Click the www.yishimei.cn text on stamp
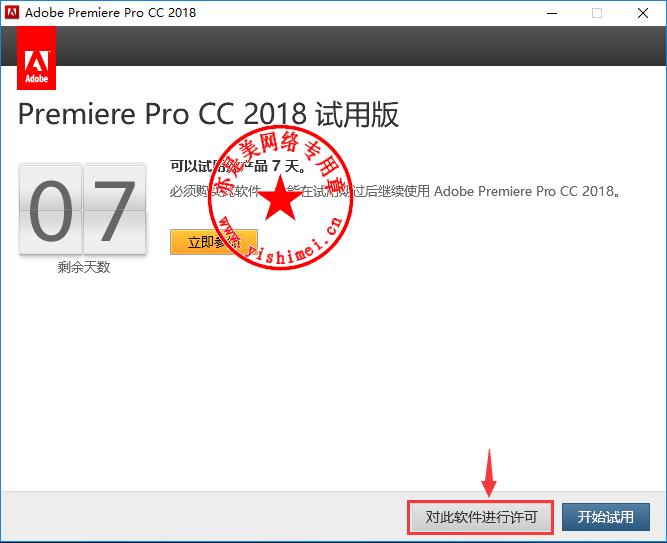The width and height of the screenshot is (667, 543). pyautogui.click(x=281, y=240)
